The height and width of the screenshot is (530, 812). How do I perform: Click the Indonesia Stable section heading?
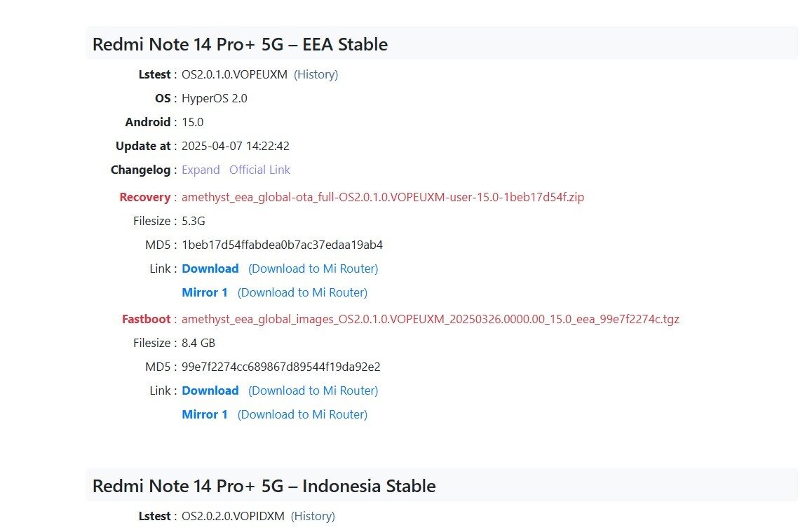(x=264, y=486)
